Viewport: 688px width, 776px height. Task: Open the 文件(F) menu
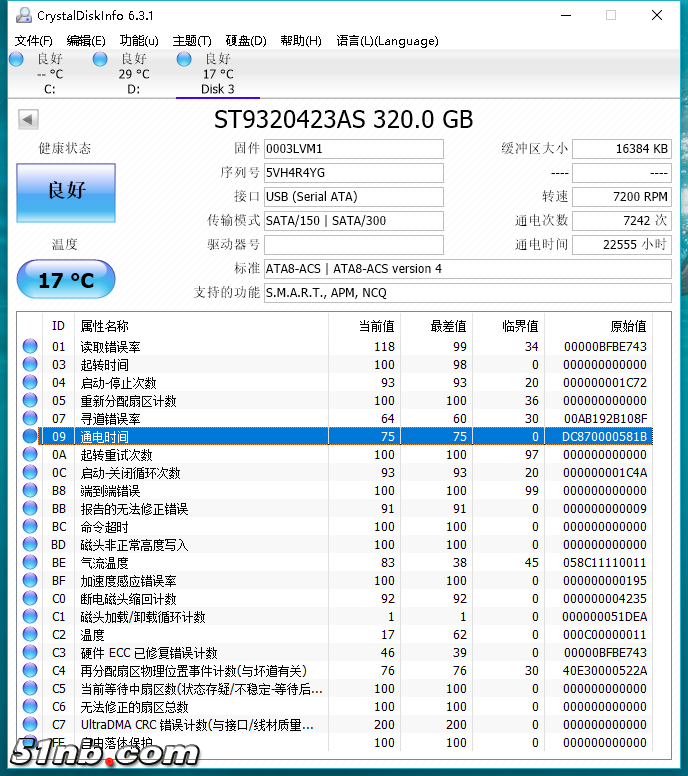pyautogui.click(x=33, y=41)
